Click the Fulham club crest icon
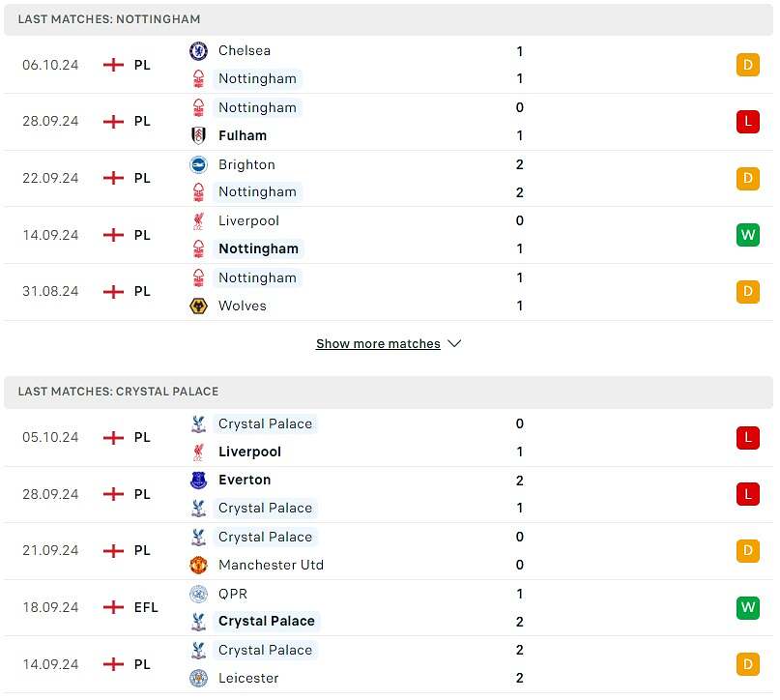The image size is (780, 700). coord(198,135)
